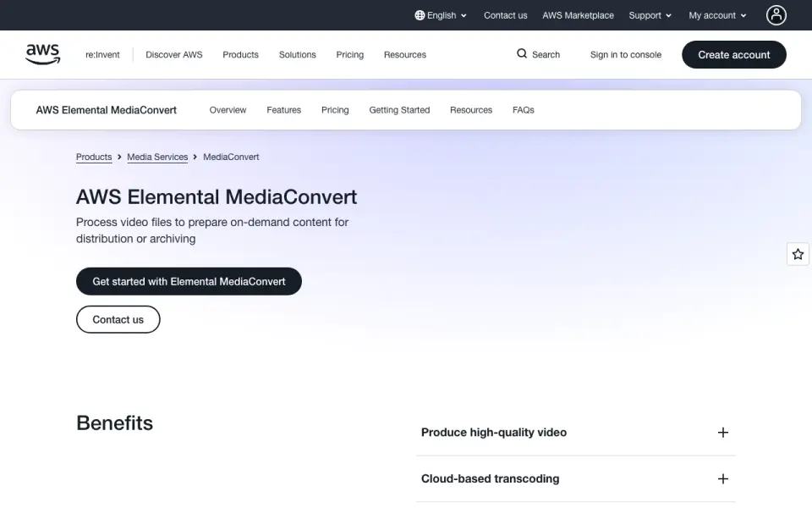Open Resources in main navigation
This screenshot has height=508, width=812.
[x=405, y=55]
